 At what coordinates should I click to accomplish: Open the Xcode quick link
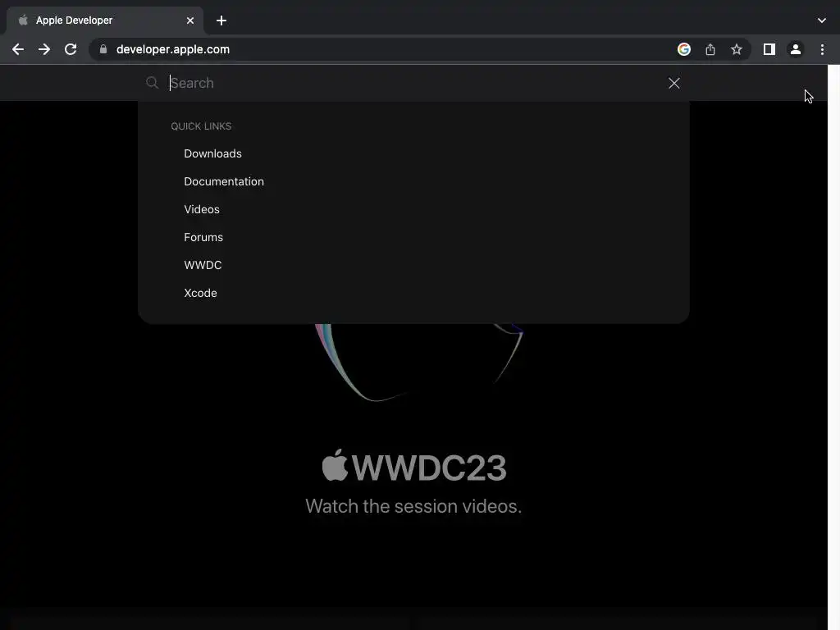coord(200,293)
